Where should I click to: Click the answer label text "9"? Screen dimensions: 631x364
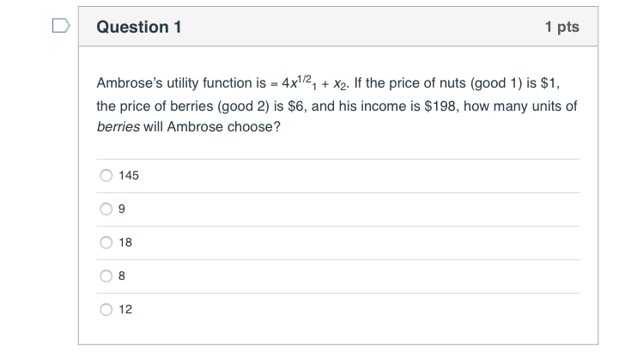(x=122, y=209)
